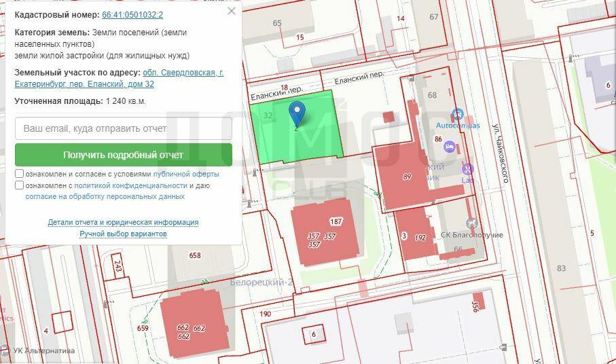616x364 pixels.
Task: Close the cadastral info popup
Action: click(x=232, y=12)
